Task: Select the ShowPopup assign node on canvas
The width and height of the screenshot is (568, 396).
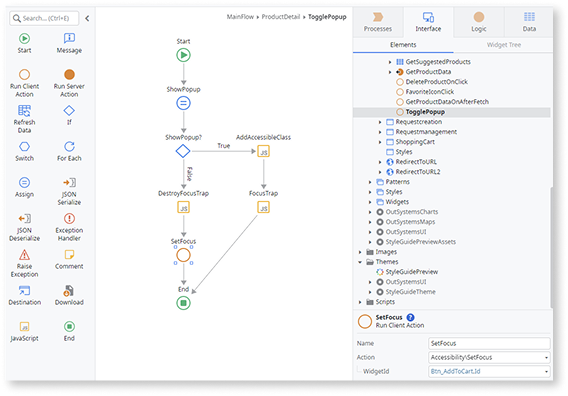Action: (x=184, y=103)
